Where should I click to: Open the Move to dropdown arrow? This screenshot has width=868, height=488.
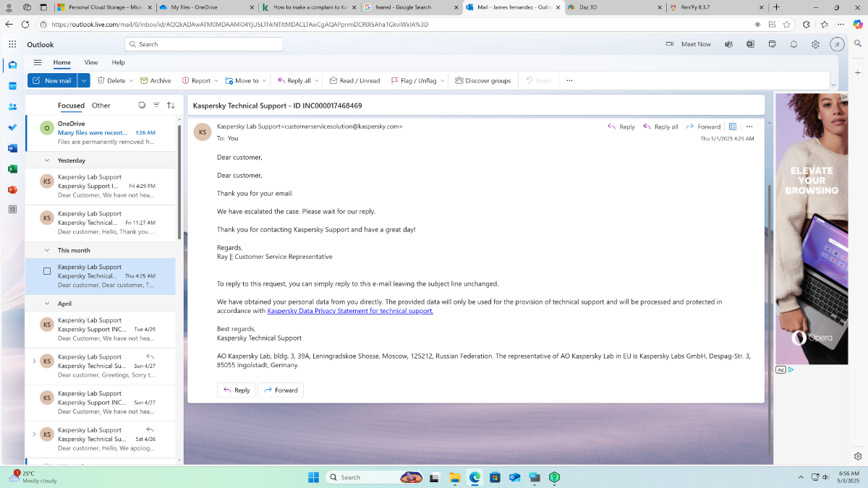click(263, 81)
